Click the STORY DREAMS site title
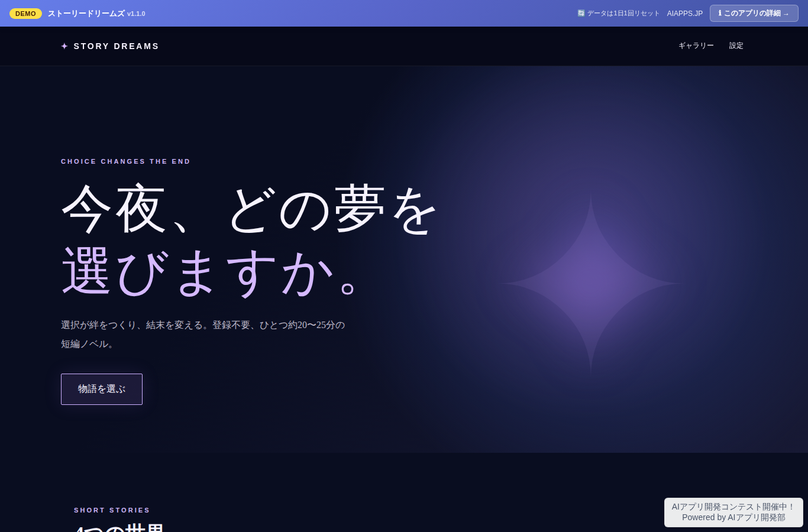The height and width of the screenshot is (532, 808). (x=117, y=46)
